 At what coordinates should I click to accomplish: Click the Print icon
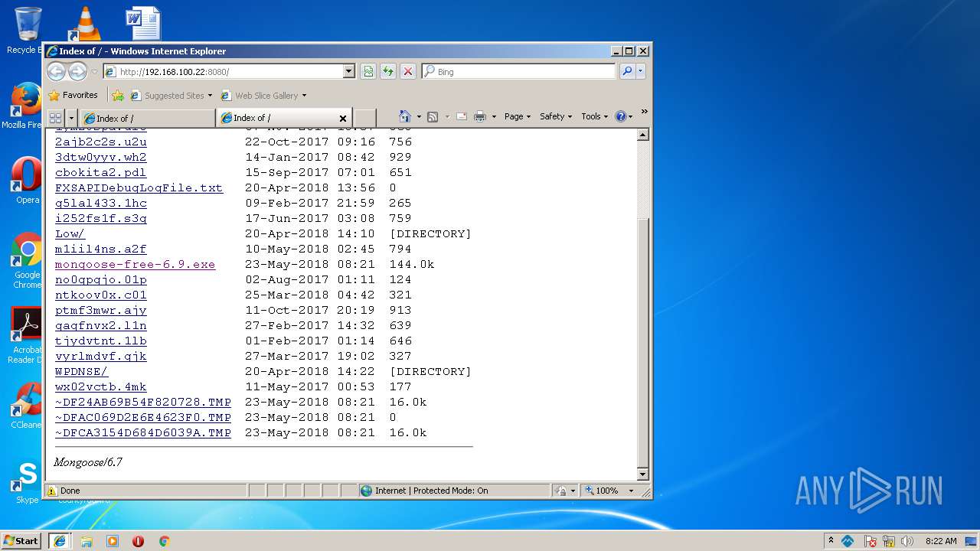tap(480, 116)
